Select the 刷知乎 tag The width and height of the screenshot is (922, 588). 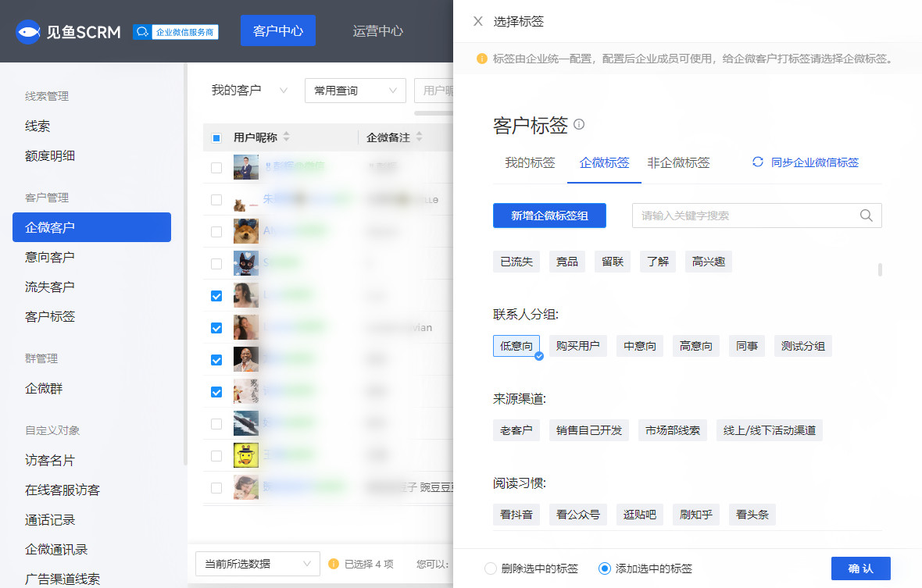pos(695,515)
